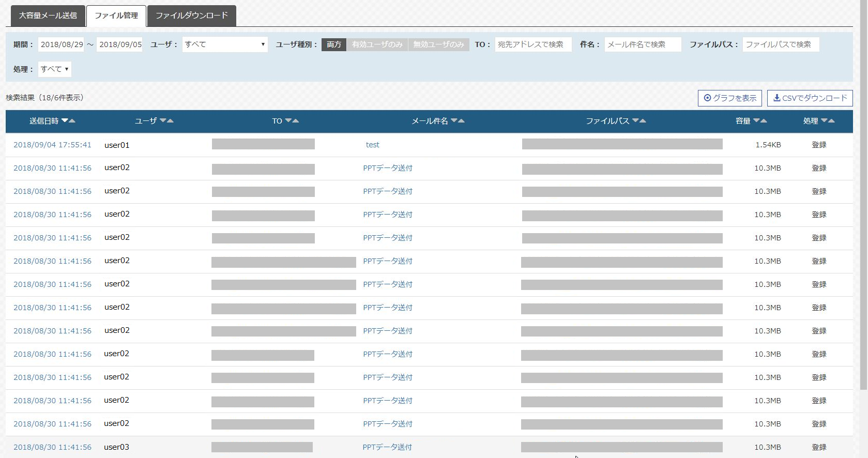Image resolution: width=868 pixels, height=458 pixels.
Task: Click the user03 cell
Action: pyautogui.click(x=116, y=447)
